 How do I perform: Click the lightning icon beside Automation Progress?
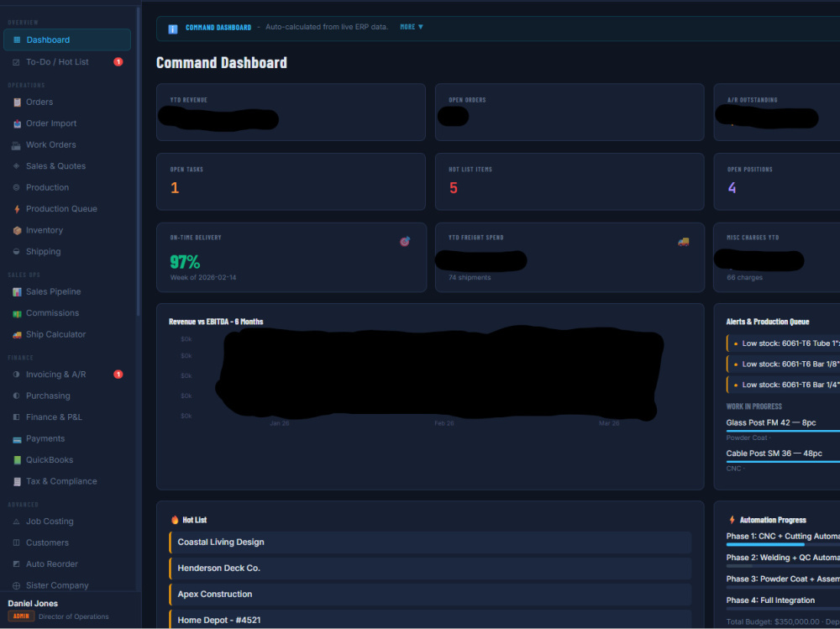click(x=732, y=520)
